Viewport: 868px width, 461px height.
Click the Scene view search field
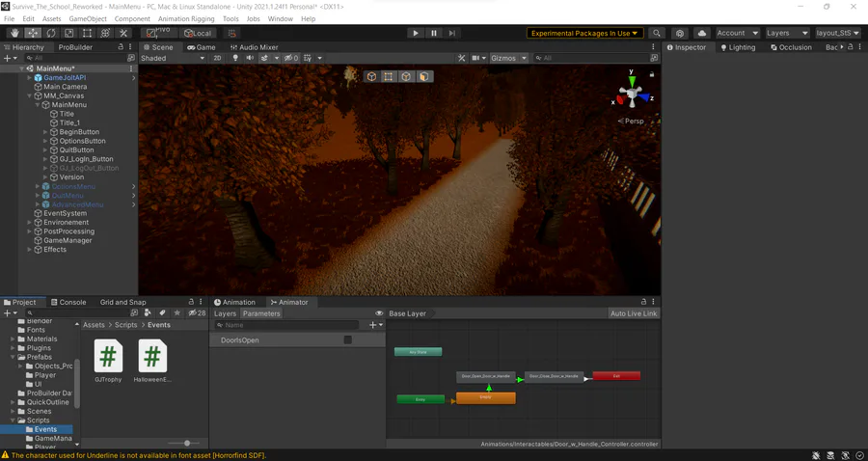coord(590,58)
